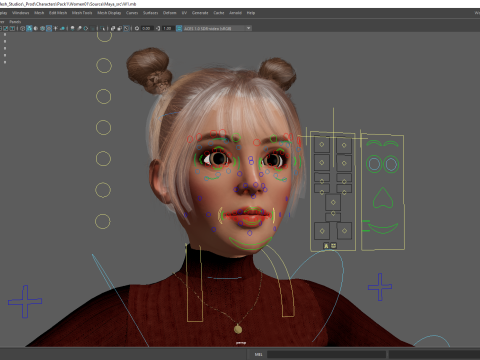480x360 pixels.
Task: Click the gamma value field showing 1.00
Action: click(167, 28)
